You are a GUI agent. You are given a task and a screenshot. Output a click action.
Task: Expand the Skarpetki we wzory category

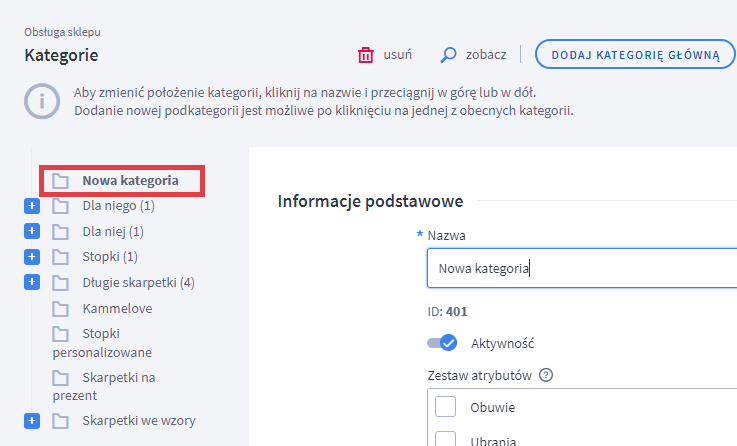tap(32, 421)
